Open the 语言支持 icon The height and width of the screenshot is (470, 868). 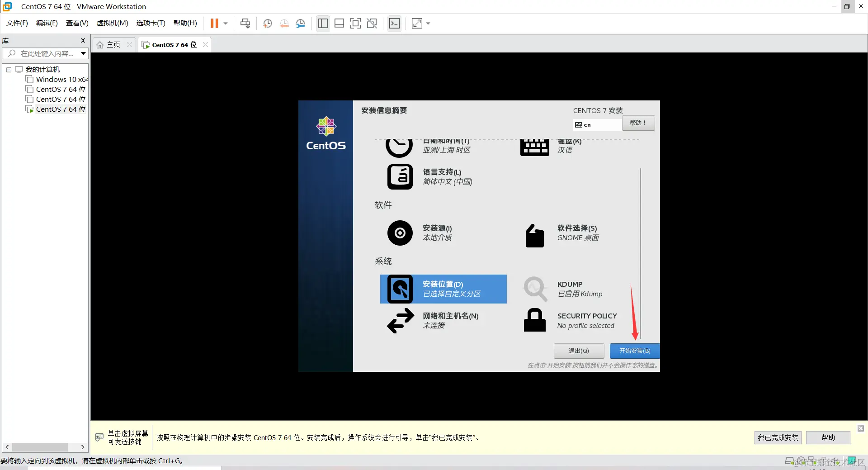pos(400,177)
